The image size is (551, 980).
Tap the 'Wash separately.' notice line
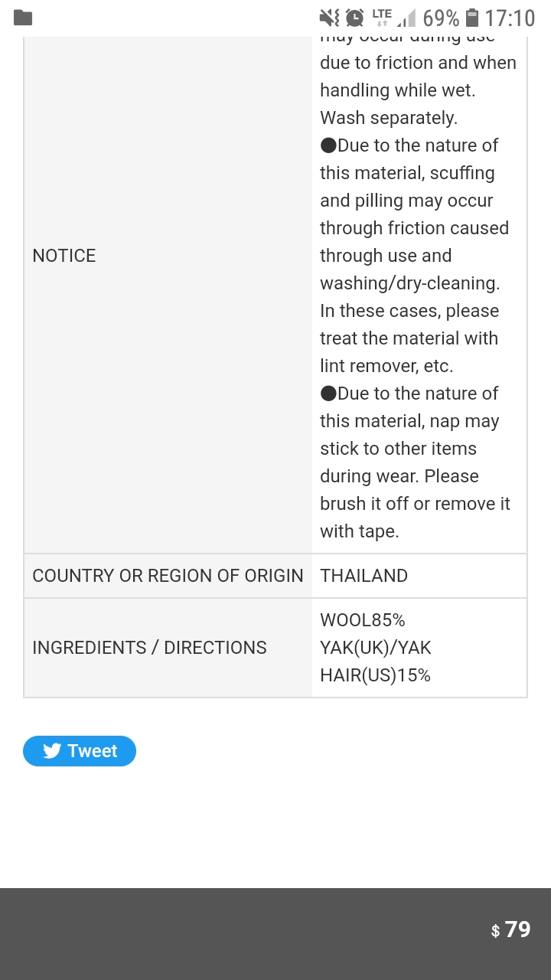click(x=389, y=118)
